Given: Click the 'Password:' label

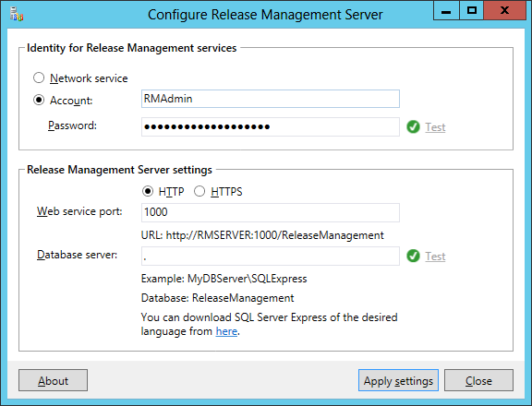Looking at the screenshot, I should coord(72,125).
